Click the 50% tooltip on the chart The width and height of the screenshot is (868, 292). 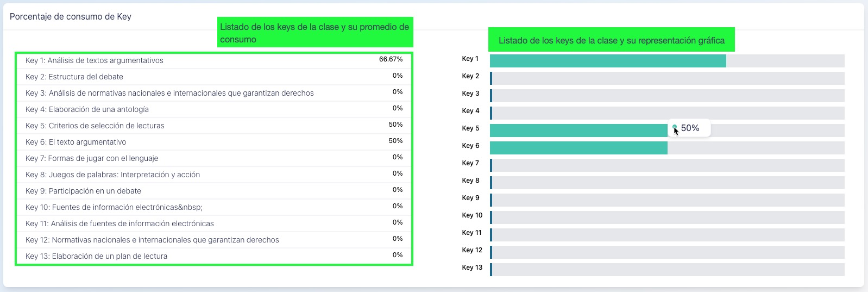tap(689, 128)
